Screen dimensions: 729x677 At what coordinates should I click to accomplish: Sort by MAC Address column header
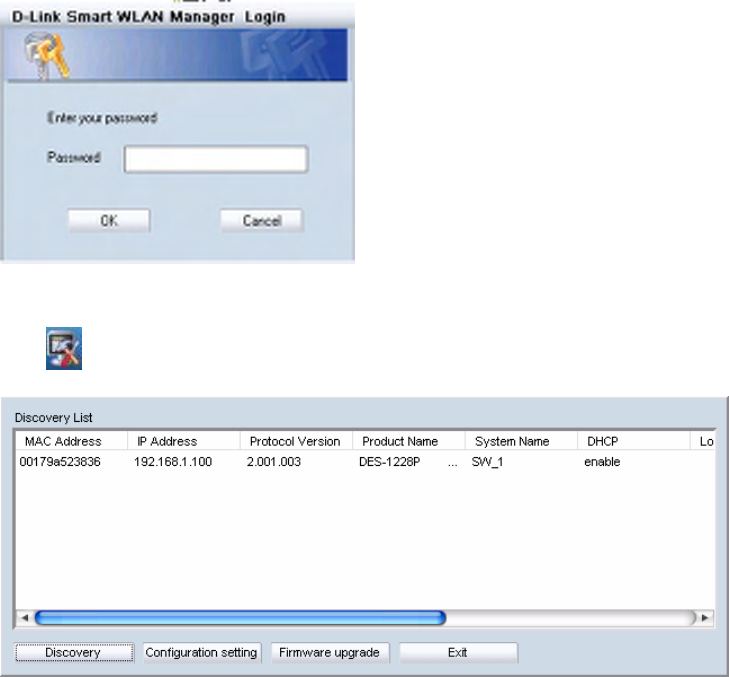tap(72, 441)
